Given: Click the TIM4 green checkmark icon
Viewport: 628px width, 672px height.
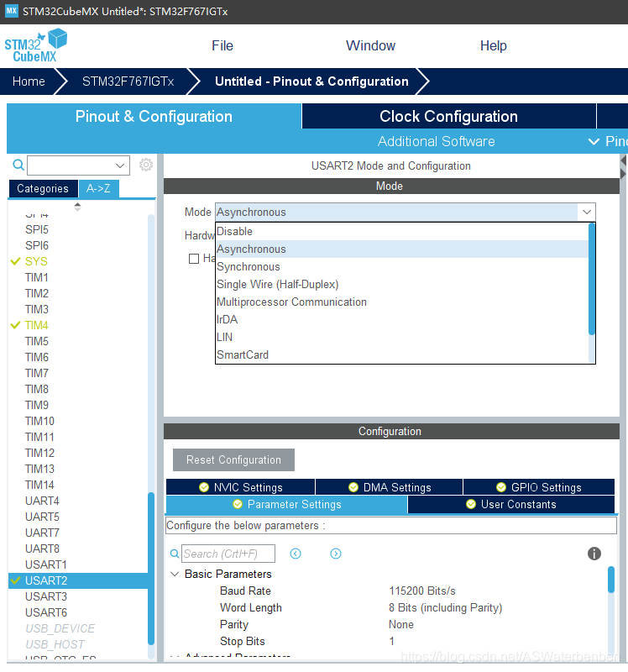Looking at the screenshot, I should [x=15, y=325].
